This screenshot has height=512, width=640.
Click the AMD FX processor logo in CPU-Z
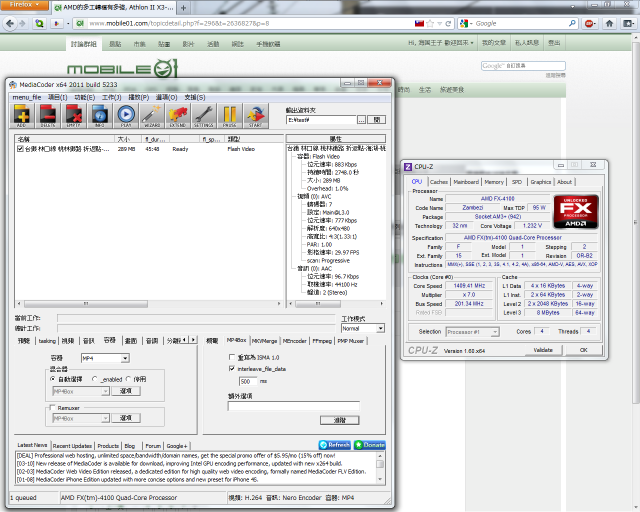click(x=576, y=211)
